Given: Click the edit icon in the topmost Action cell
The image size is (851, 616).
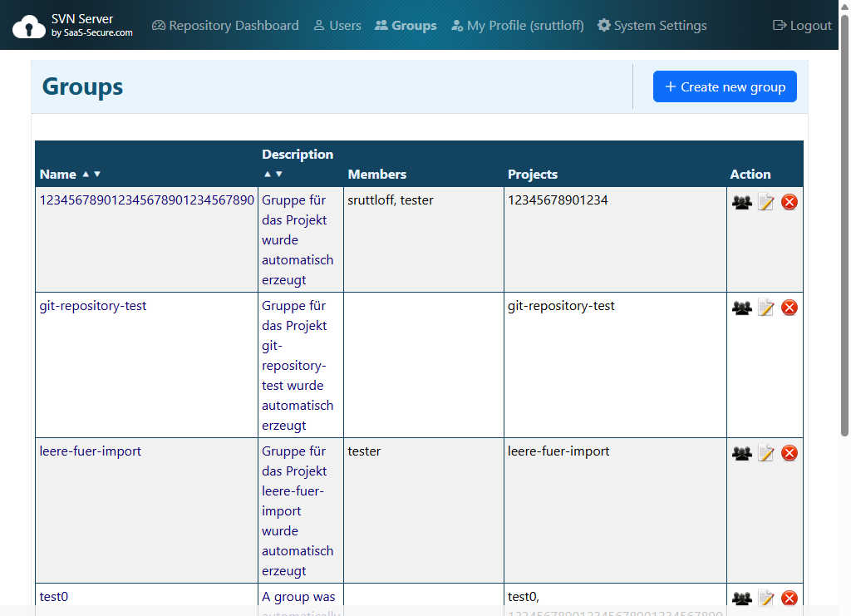Looking at the screenshot, I should pos(765,201).
